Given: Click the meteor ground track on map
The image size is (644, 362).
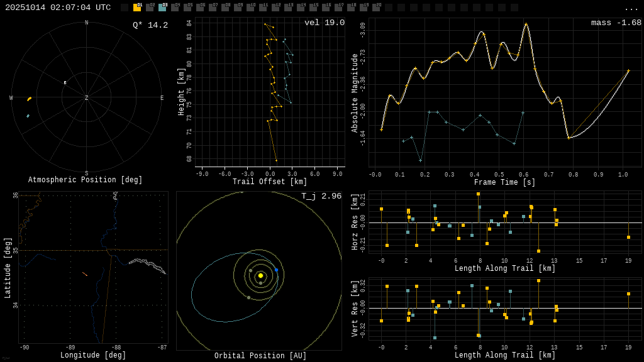Looking at the screenshot, I should click(84, 274).
